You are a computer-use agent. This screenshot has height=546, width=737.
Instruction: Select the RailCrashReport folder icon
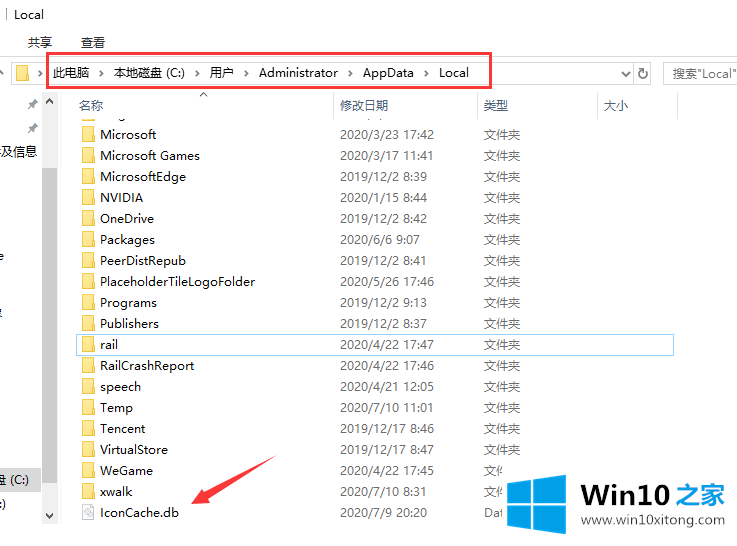pos(88,366)
